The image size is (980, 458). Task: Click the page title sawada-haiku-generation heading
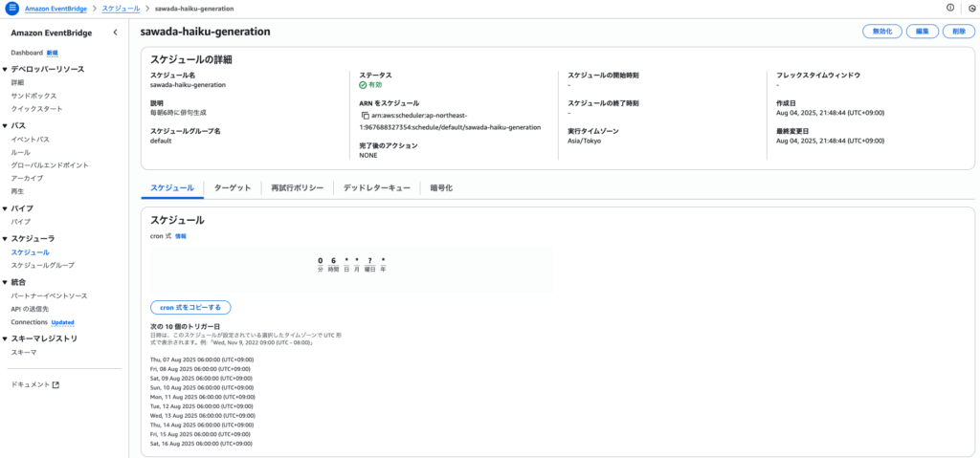tap(206, 32)
